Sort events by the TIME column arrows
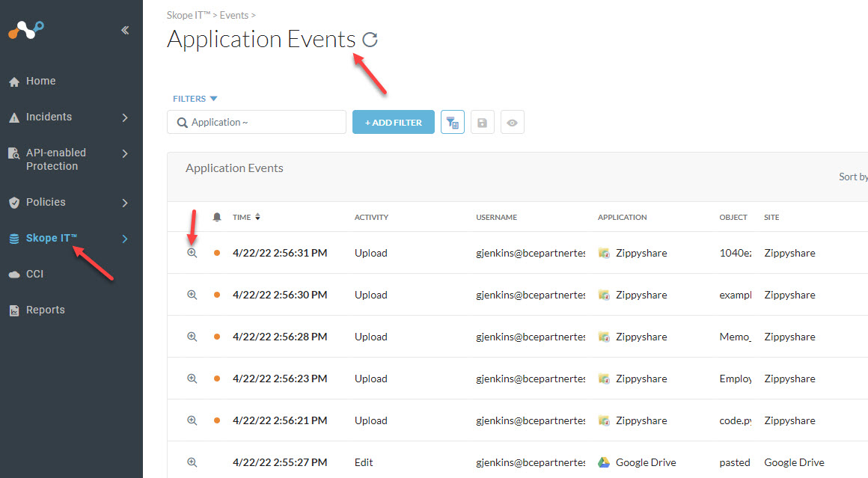The image size is (868, 478). click(x=258, y=217)
